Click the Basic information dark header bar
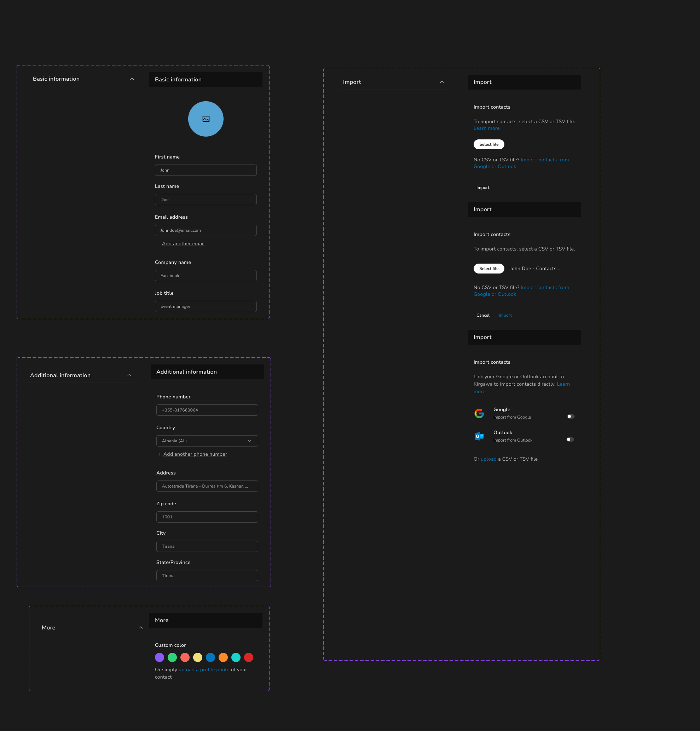This screenshot has width=700, height=731. [x=206, y=80]
